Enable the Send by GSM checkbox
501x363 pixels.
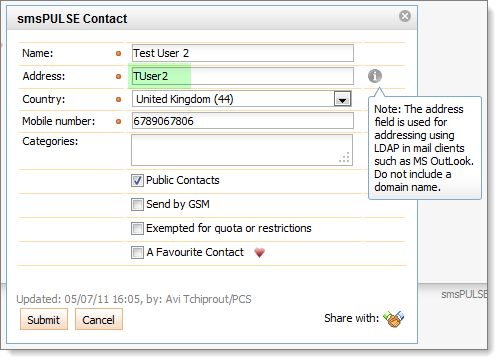click(137, 204)
